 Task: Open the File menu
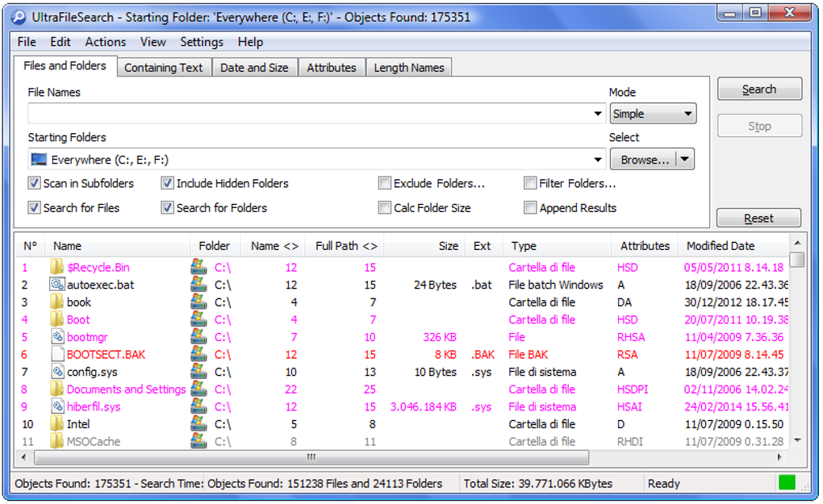pyautogui.click(x=27, y=42)
